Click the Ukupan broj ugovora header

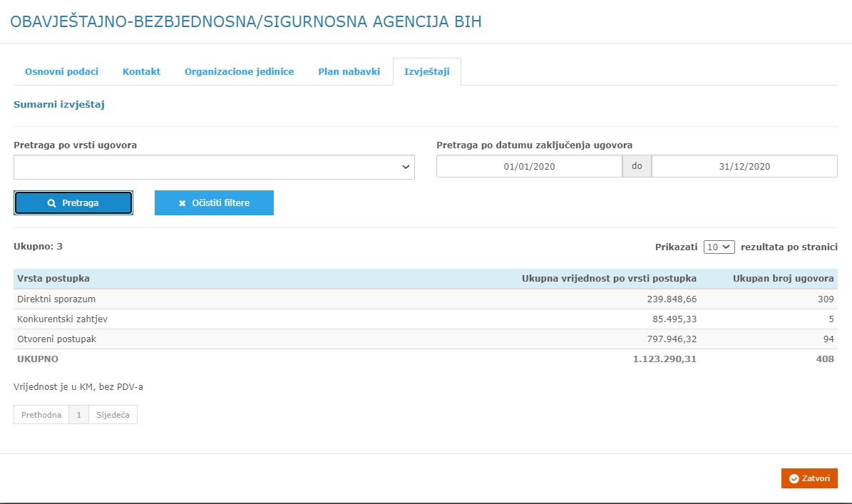pyautogui.click(x=783, y=279)
